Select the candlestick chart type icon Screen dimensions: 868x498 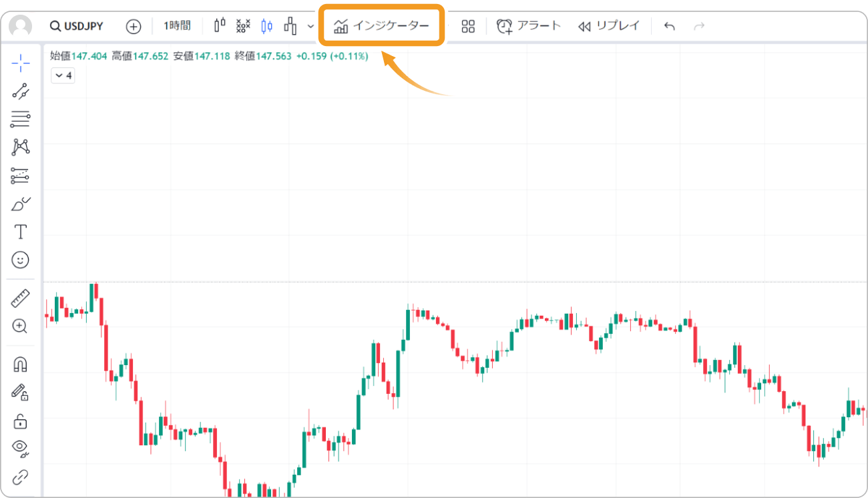coord(220,26)
